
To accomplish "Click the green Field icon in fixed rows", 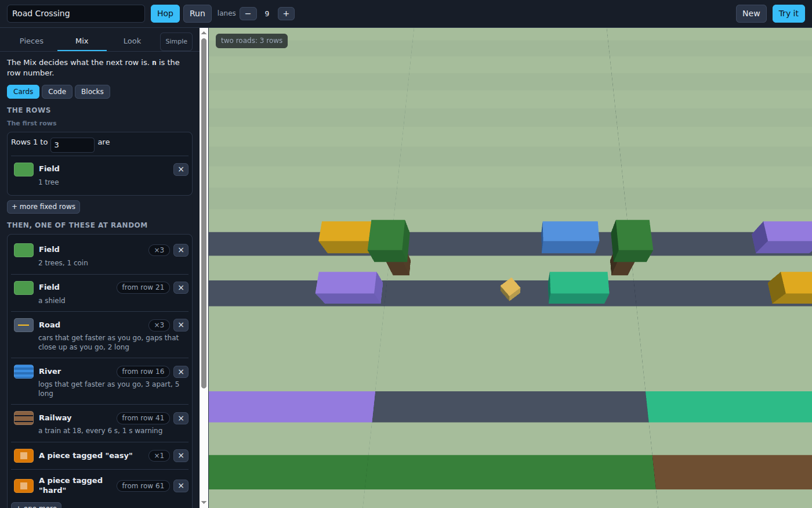I will pyautogui.click(x=24, y=170).
